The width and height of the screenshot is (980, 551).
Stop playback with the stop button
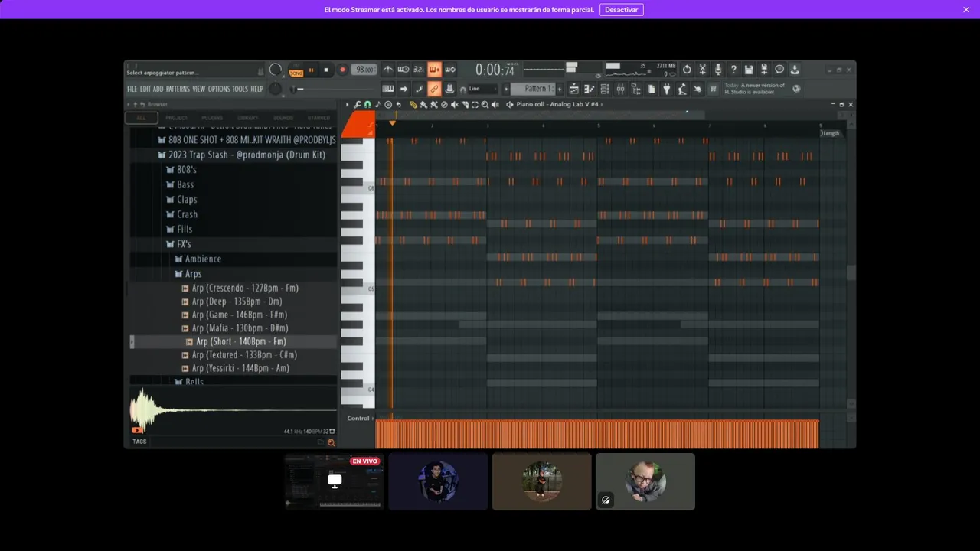(326, 70)
